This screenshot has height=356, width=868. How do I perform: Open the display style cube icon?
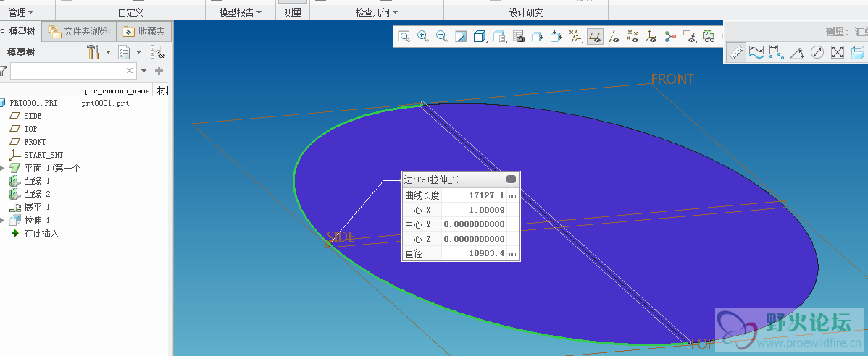480,36
